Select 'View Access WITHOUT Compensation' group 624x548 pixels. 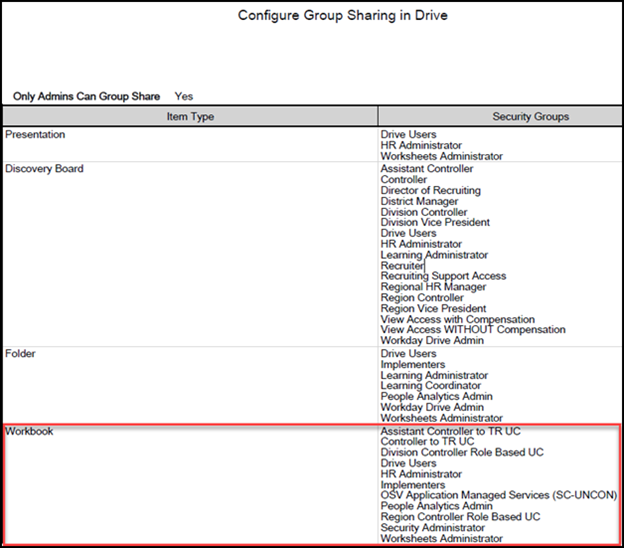coord(473,330)
